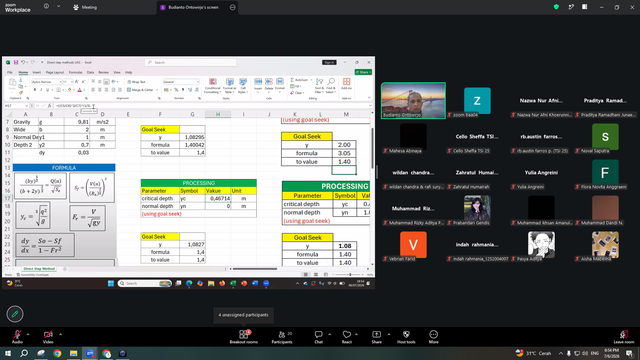
Task: Toggle Bold in Excel ribbon
Action: point(35,90)
